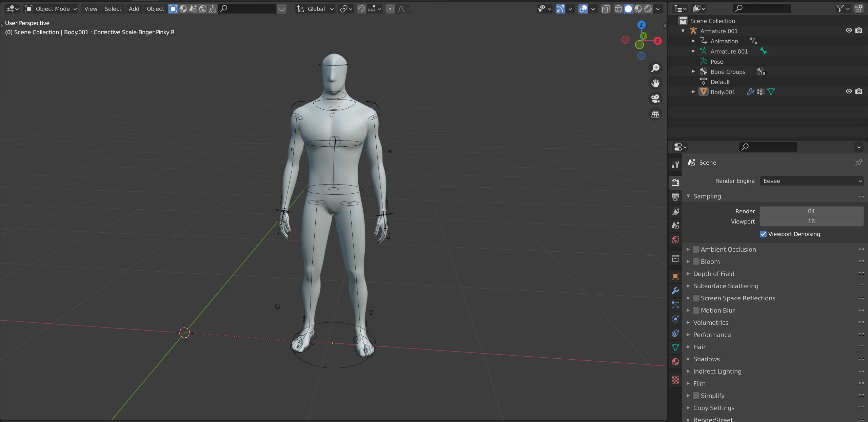
Task: Expand Bone Groups in outliner
Action: pyautogui.click(x=693, y=71)
